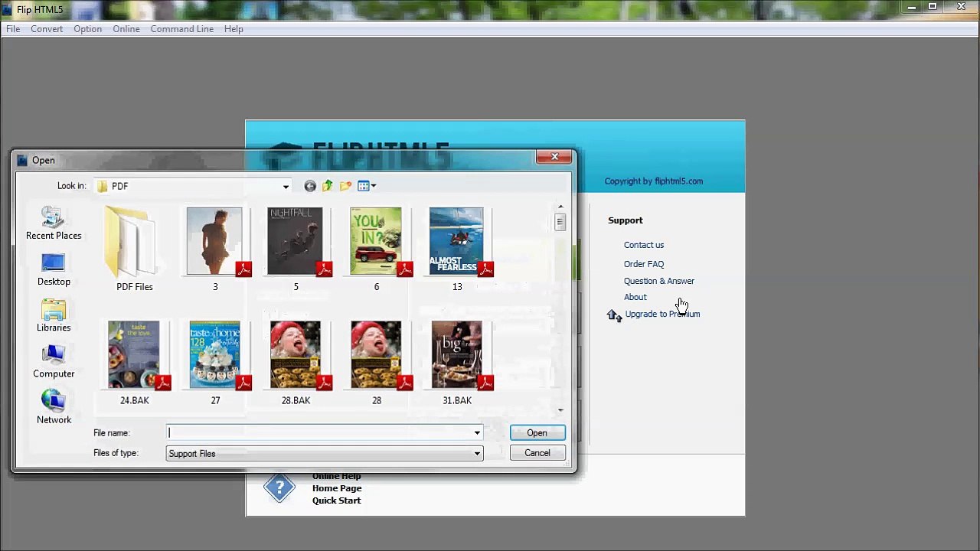980x551 pixels.
Task: Open Libraries in the places sidebar
Action: [54, 316]
